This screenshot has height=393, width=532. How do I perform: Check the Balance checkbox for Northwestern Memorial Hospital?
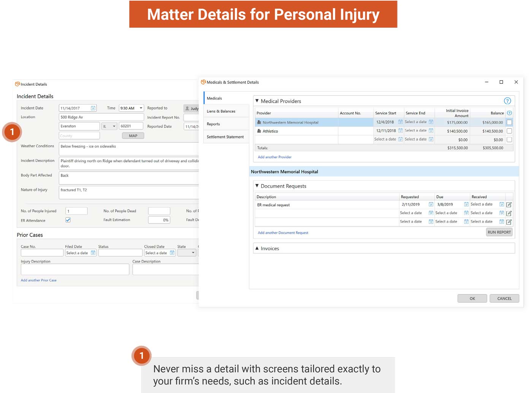(x=509, y=122)
